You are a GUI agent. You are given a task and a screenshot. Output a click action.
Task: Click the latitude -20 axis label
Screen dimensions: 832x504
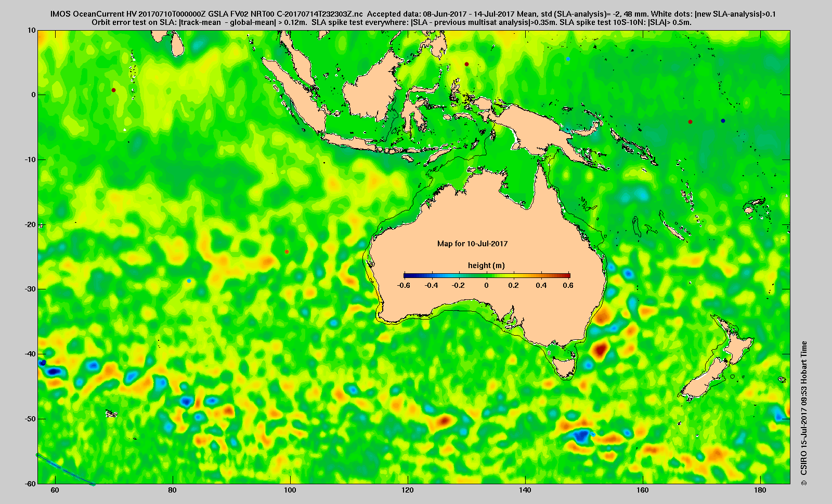click(x=30, y=224)
